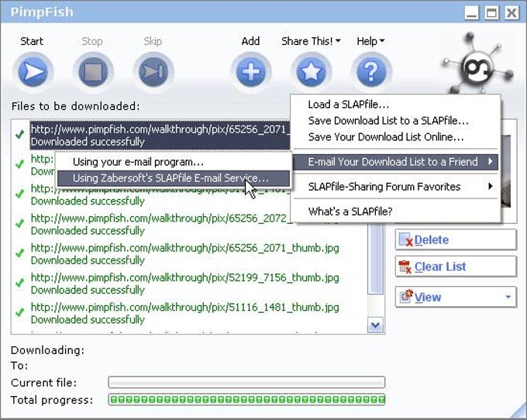Click checkmark beside 52199_7156_thumb.jpg entry
527x420 pixels.
point(19,282)
